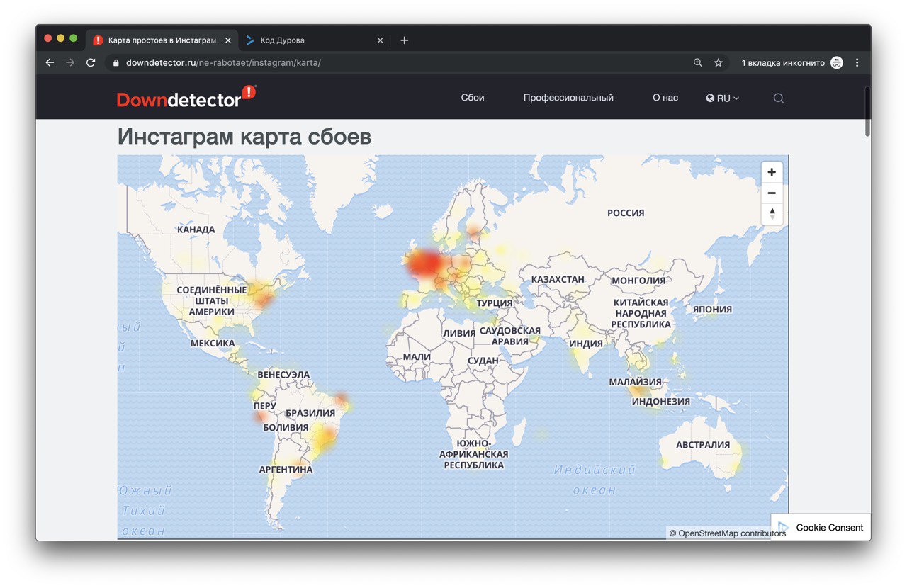The height and width of the screenshot is (588, 907).
Task: Open the Сбои menu item
Action: tap(473, 98)
